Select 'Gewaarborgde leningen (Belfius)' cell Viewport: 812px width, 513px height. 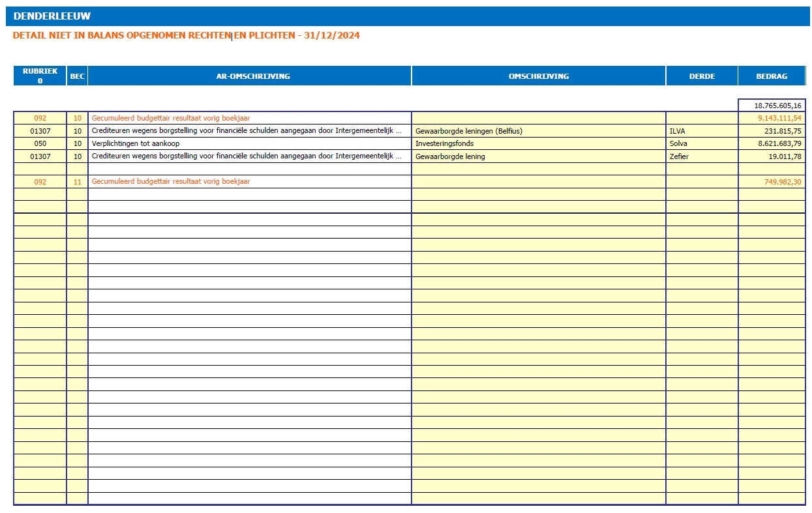(539, 131)
